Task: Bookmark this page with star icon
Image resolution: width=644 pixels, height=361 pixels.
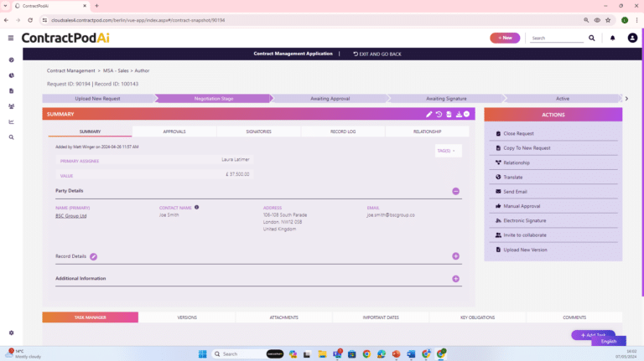Action: (x=608, y=20)
